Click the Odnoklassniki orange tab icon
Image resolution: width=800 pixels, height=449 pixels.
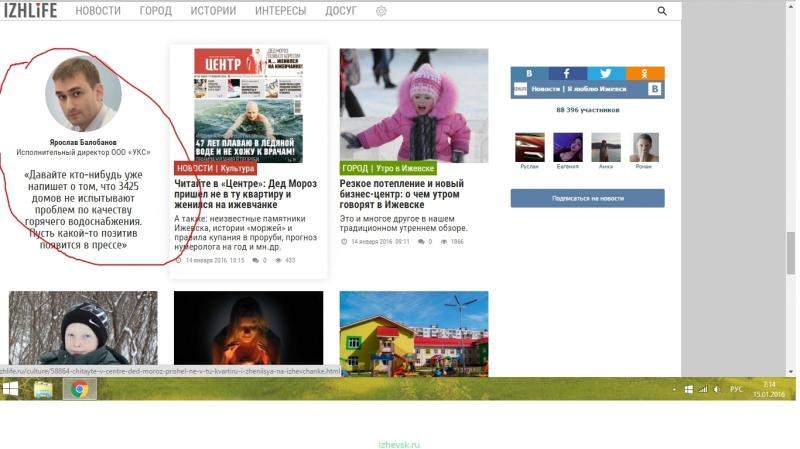click(x=645, y=74)
